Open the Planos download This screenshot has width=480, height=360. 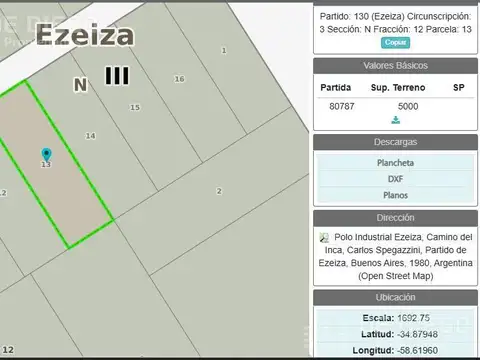(395, 195)
